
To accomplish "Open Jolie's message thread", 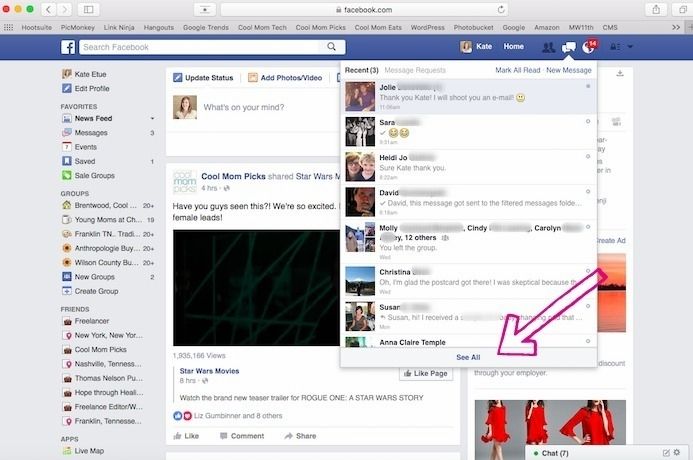I will pos(468,96).
